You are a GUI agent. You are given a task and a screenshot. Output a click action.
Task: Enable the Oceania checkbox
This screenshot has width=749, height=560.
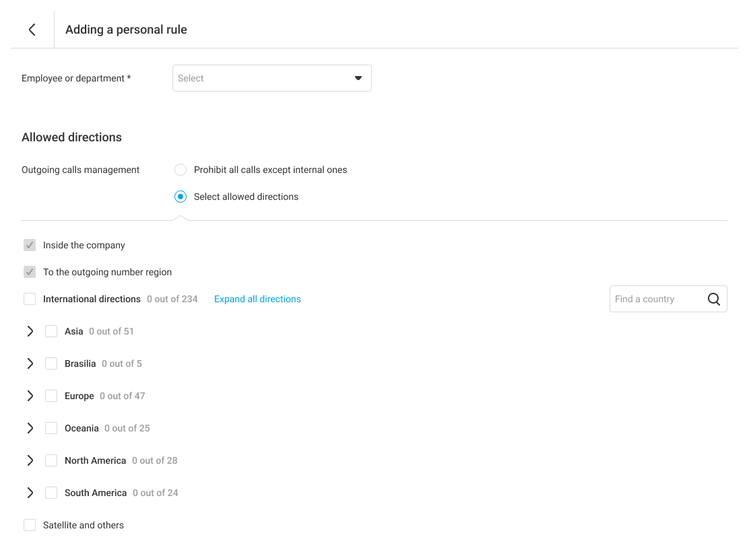[x=51, y=428]
